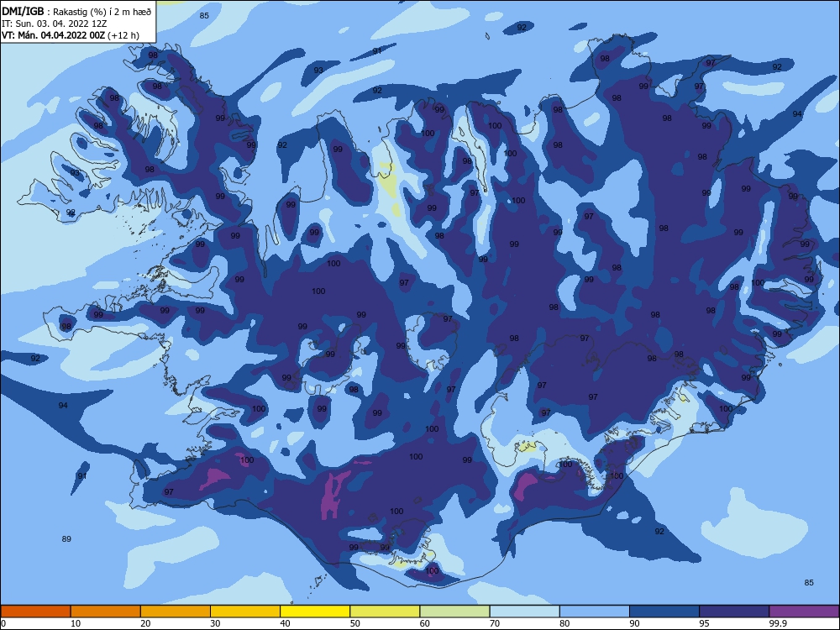Pick the pale yellow 50–60 legend swatch
This screenshot has width=840, height=630.
point(386,612)
